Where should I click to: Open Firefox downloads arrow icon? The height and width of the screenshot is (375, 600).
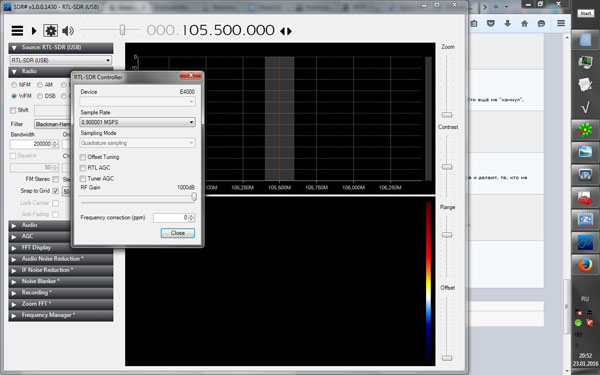pyautogui.click(x=507, y=23)
